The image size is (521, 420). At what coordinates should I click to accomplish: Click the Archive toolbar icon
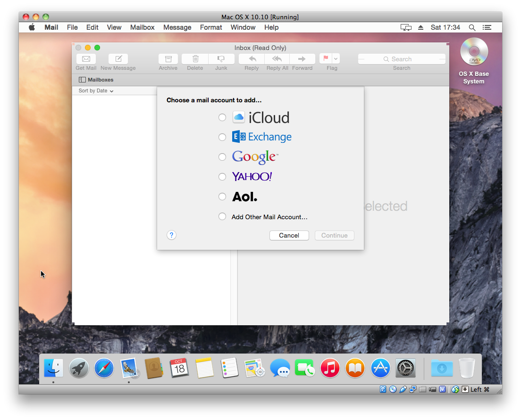pyautogui.click(x=168, y=59)
